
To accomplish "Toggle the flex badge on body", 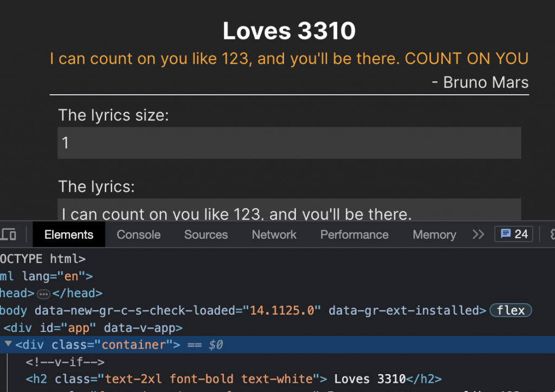I will (x=511, y=311).
